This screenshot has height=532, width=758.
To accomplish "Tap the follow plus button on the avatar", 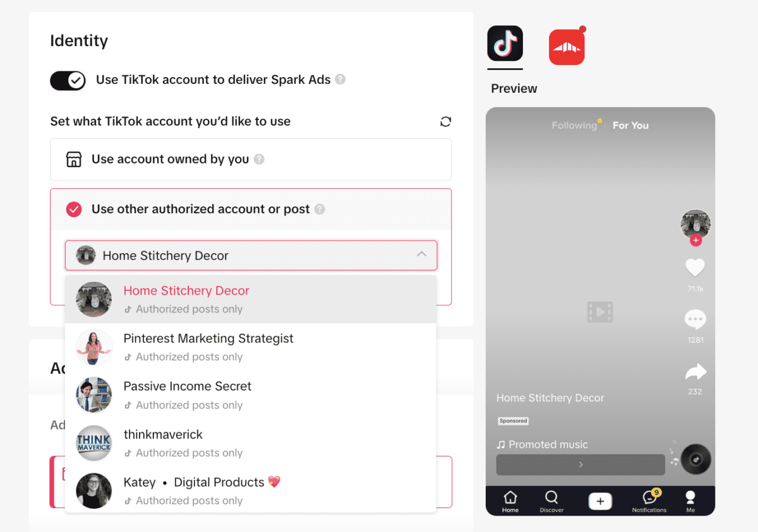I will [x=695, y=240].
